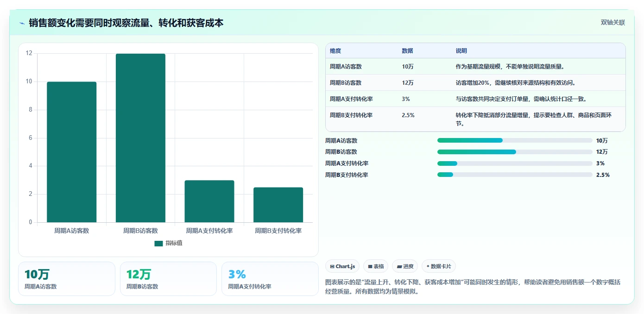The image size is (644, 314).
Task: Click the lightning icon beside the page title
Action: (x=22, y=23)
